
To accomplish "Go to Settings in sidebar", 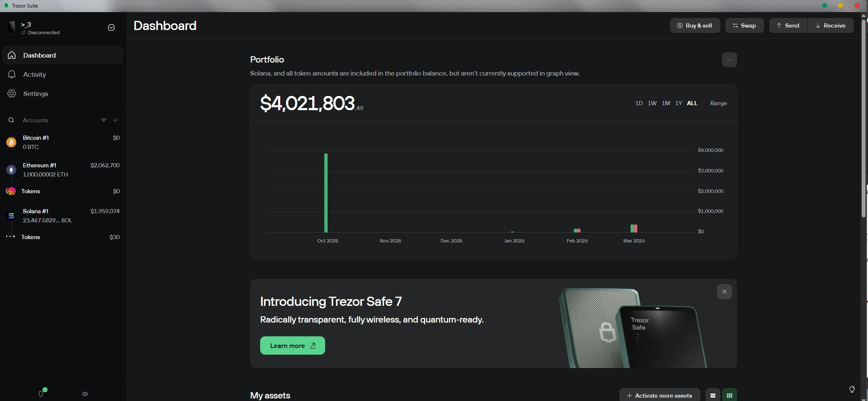I will (63, 93).
